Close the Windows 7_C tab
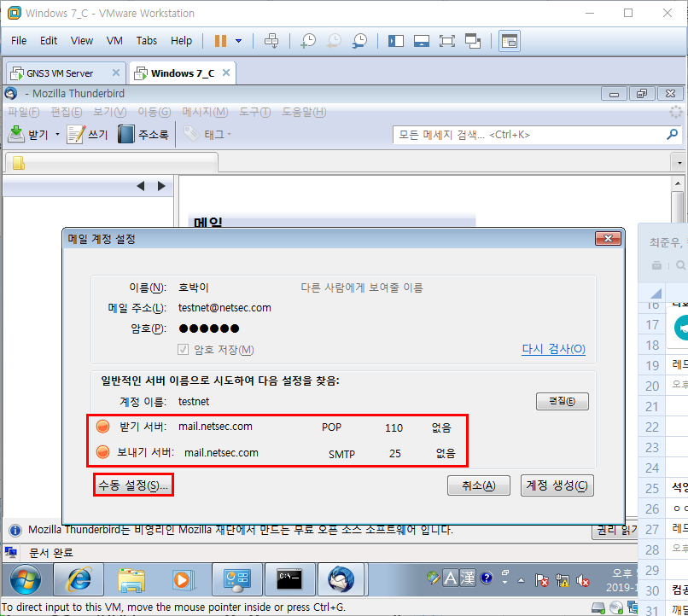The image size is (688, 616). tap(226, 73)
